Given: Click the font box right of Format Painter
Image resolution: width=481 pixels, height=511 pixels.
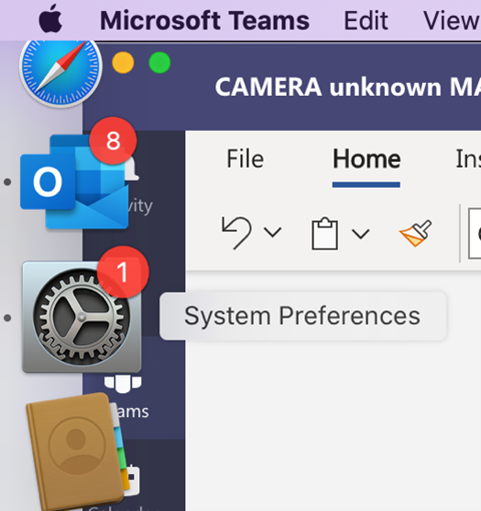Looking at the screenshot, I should point(474,233).
